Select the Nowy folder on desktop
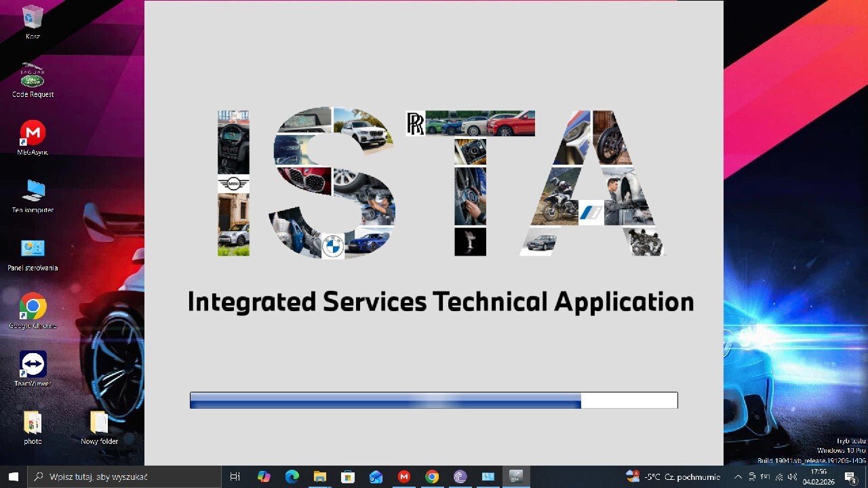868x488 pixels. pyautogui.click(x=99, y=423)
